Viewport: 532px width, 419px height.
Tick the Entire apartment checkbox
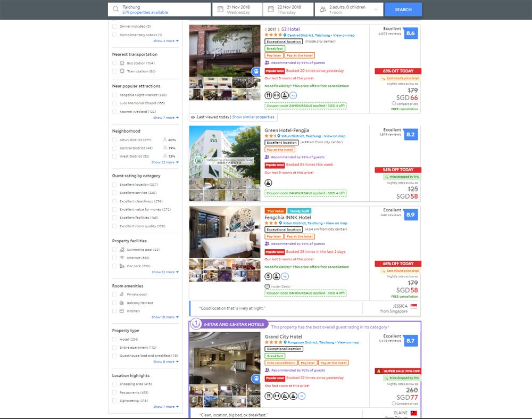tap(114, 348)
